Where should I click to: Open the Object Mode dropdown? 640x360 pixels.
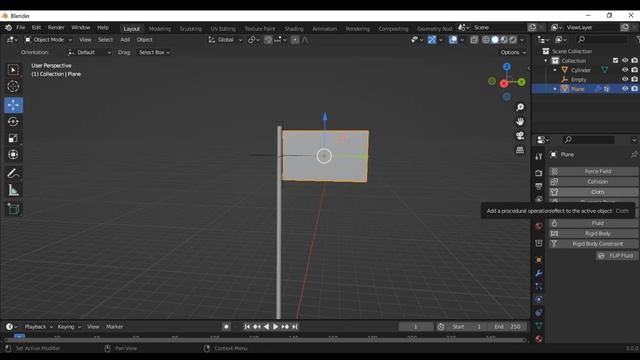click(48, 40)
